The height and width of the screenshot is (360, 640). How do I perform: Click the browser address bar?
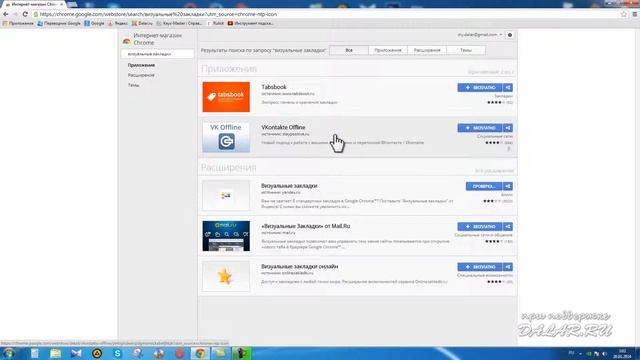327,14
